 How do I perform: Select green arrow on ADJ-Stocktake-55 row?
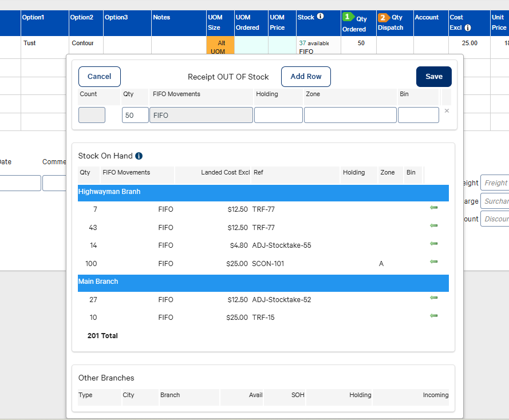[x=433, y=244]
